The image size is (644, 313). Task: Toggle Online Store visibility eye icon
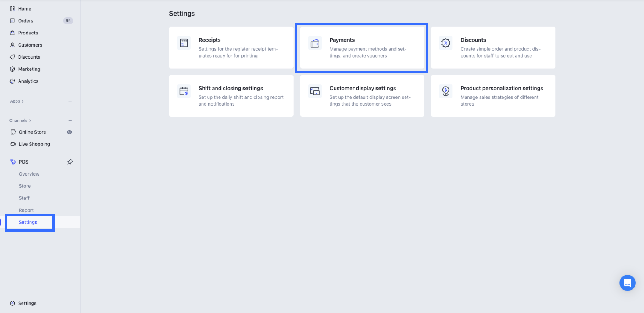coord(70,132)
